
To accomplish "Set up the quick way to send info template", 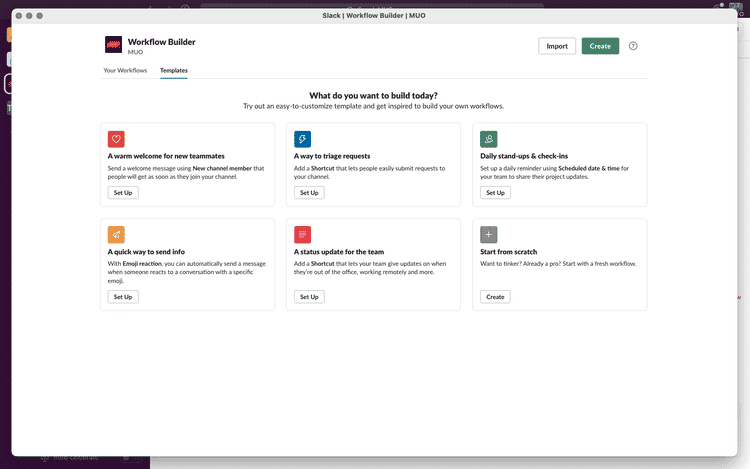I will [x=123, y=297].
